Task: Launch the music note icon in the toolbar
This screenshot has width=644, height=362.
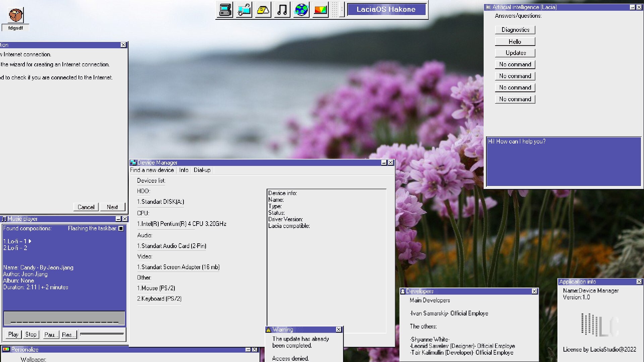Action: click(x=282, y=10)
